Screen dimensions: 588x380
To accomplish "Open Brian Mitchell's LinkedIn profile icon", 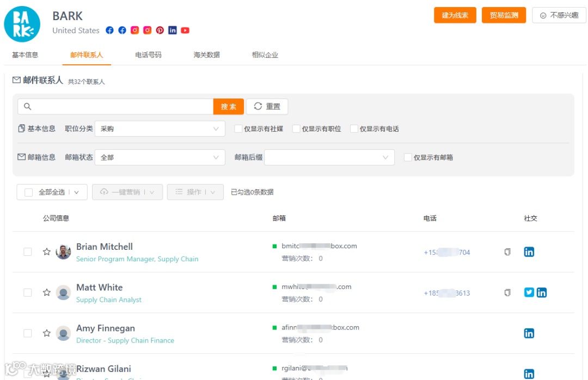I will click(x=529, y=252).
